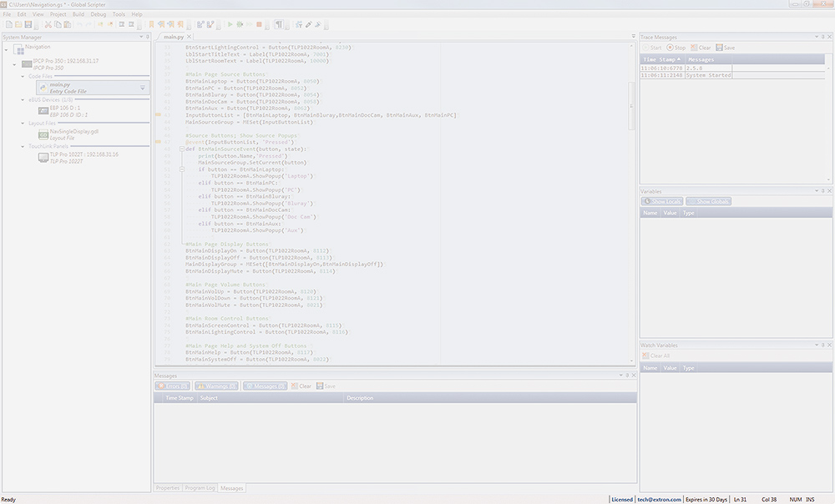Click the orange Stop square toolbar icon
Viewport: 835px width, 504px height.
point(260,25)
